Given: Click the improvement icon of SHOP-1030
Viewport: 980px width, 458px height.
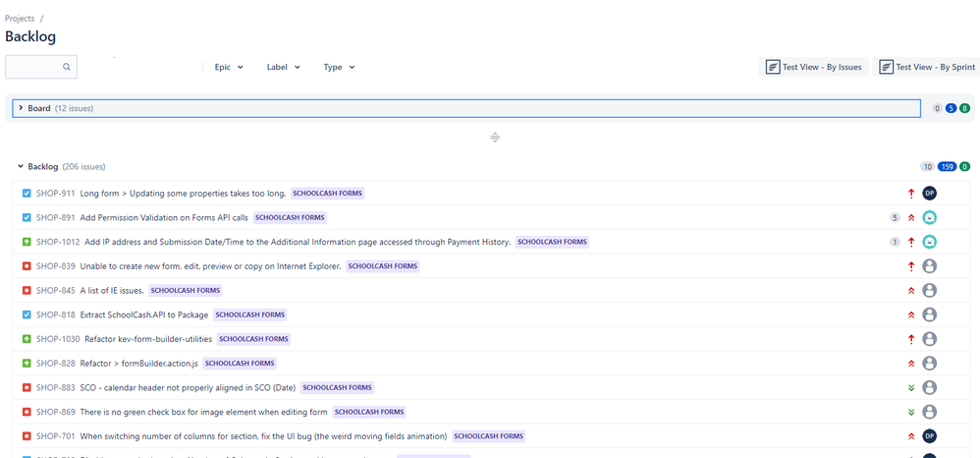Looking at the screenshot, I should click(x=27, y=339).
